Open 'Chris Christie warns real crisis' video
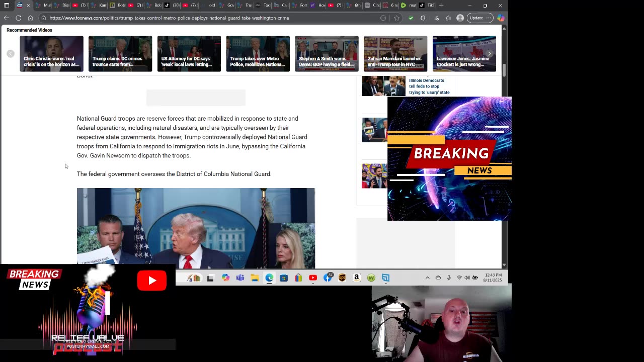Screen dimensions: 644x362 point(51,54)
